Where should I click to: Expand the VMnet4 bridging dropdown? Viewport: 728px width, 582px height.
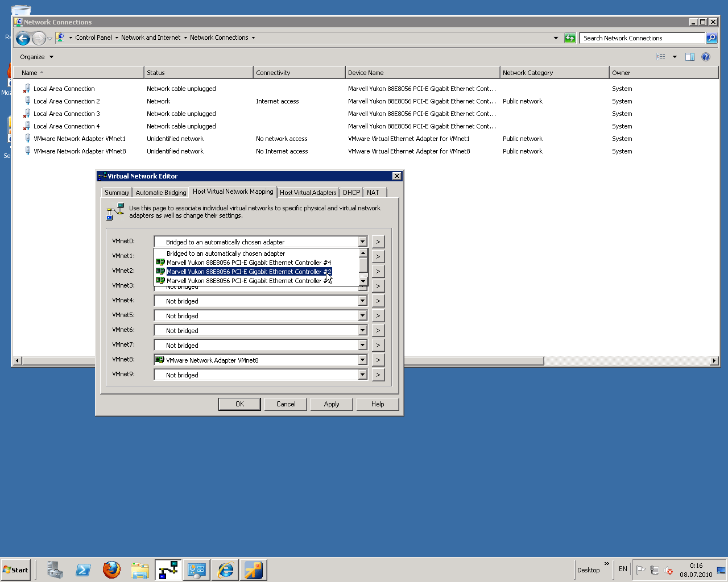362,301
